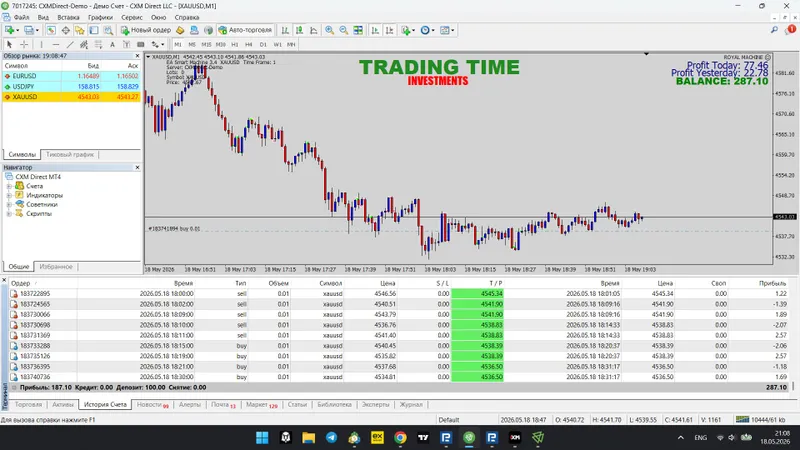Switch to M1 timeframe
Viewport: 800px width, 450px height.
(178, 45)
